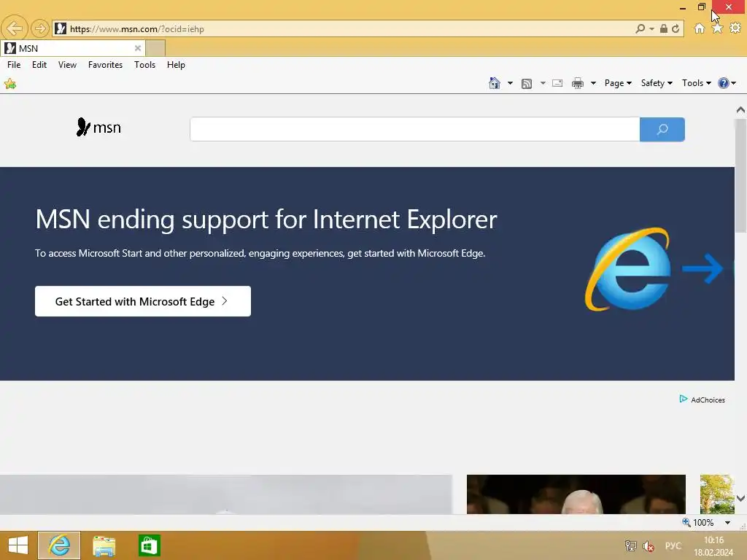Click the command bar Home house icon
The height and width of the screenshot is (560, 747).
coord(495,83)
